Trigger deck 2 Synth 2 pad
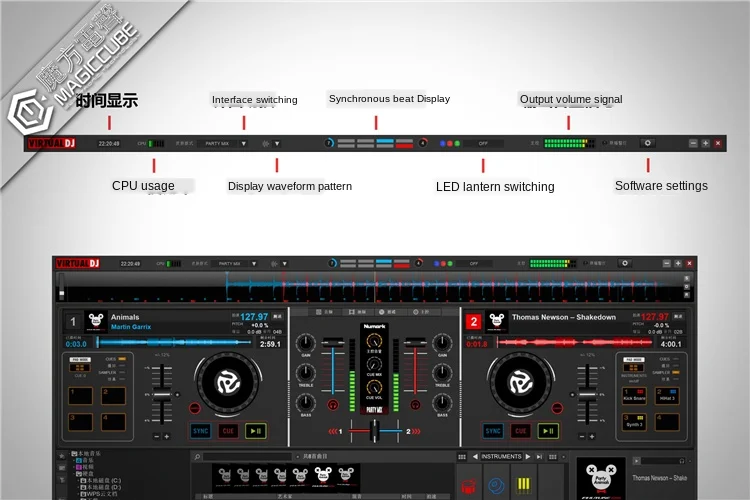 [634, 422]
